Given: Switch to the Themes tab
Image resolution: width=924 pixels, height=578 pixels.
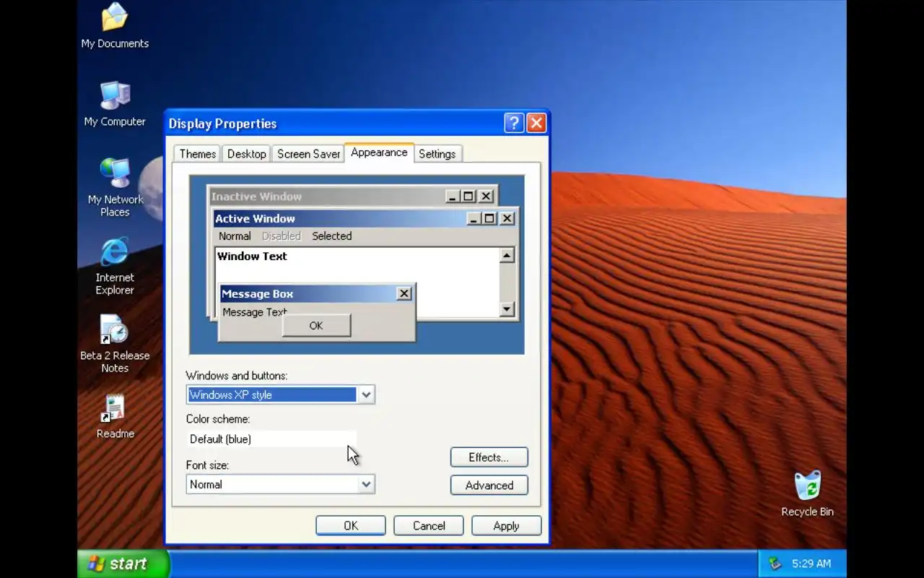Looking at the screenshot, I should coord(197,154).
